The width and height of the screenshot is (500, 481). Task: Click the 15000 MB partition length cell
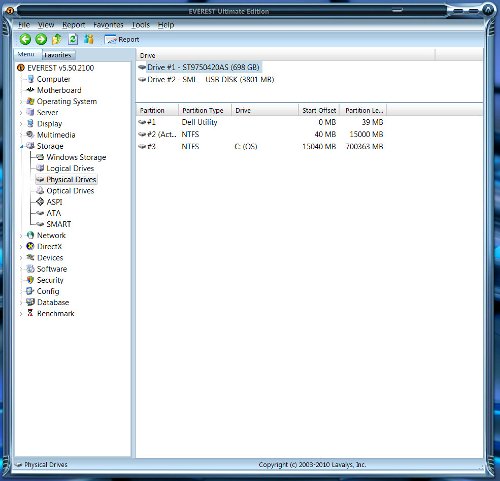tap(366, 134)
